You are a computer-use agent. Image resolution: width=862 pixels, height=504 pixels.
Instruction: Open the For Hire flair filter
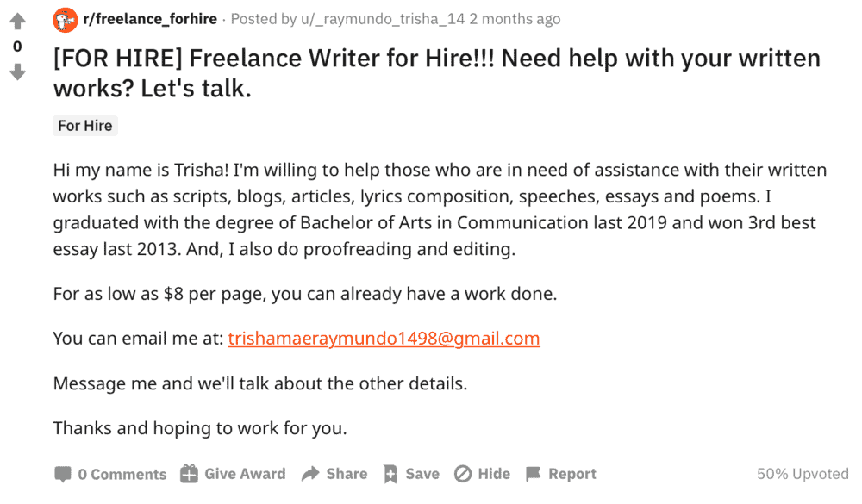(x=84, y=126)
